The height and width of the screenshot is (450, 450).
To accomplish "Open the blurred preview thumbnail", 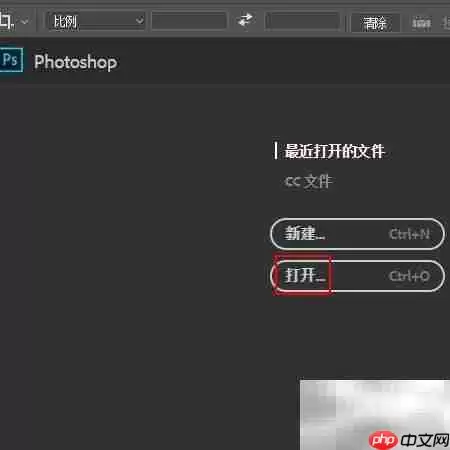I will [x=375, y=415].
